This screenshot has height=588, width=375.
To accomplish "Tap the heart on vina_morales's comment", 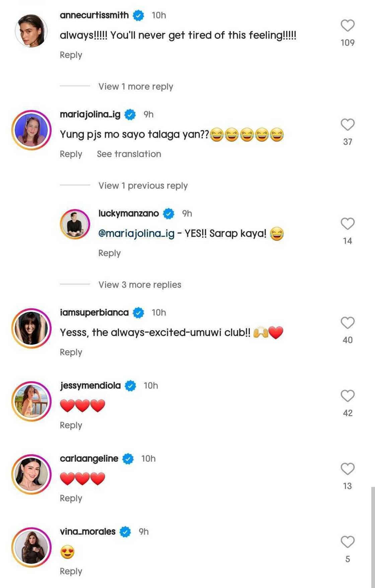I will (x=348, y=542).
